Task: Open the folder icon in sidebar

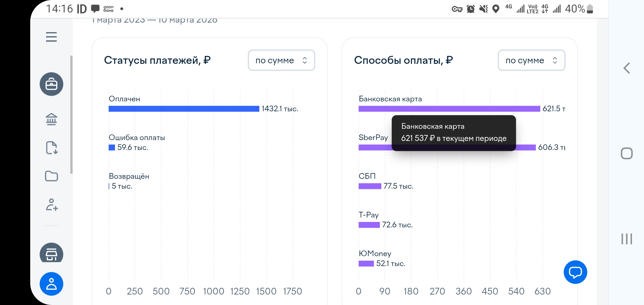Action: pyautogui.click(x=51, y=176)
